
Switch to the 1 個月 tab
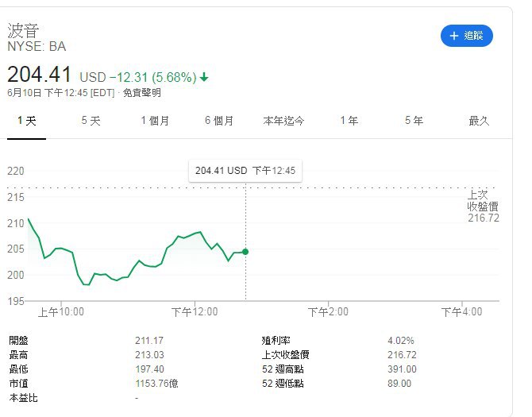click(x=155, y=121)
